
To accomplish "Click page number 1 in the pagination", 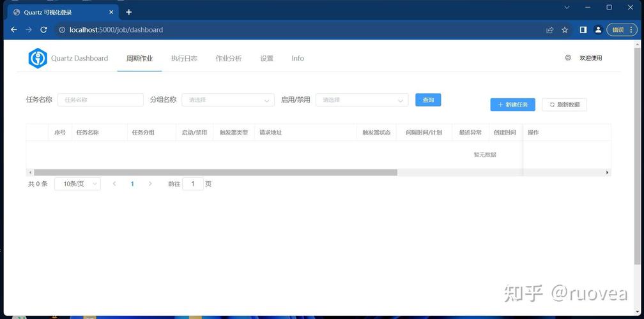I will 132,184.
